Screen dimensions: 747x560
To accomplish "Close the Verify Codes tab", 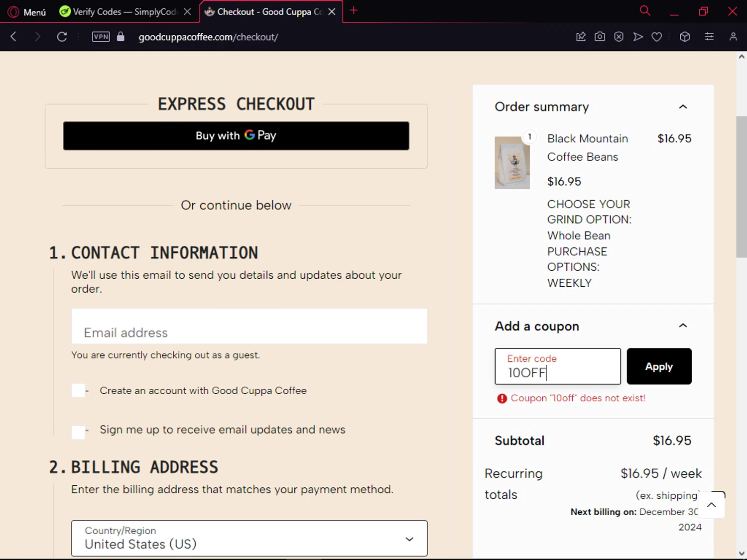I will [187, 11].
